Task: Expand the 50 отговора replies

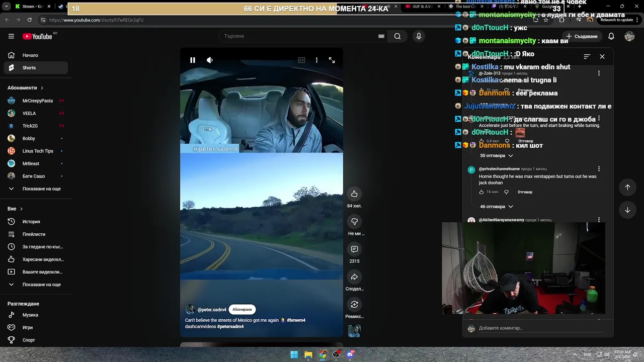Action: coord(496,156)
